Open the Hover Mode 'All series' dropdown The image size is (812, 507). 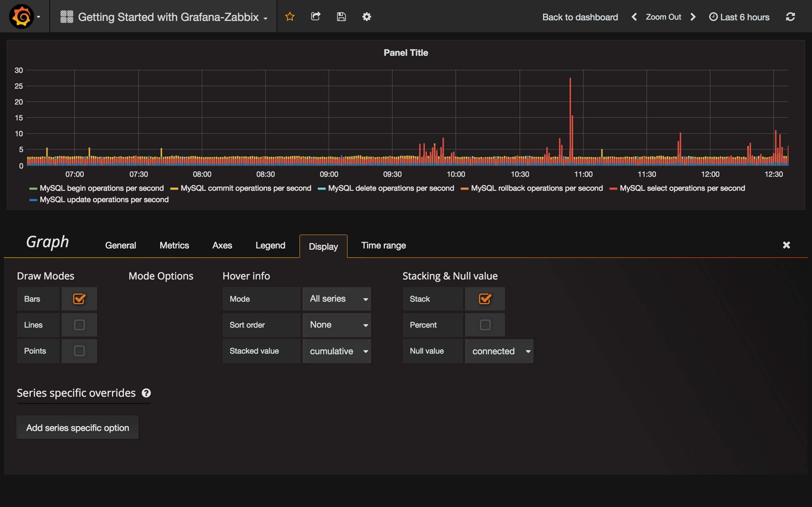(337, 299)
